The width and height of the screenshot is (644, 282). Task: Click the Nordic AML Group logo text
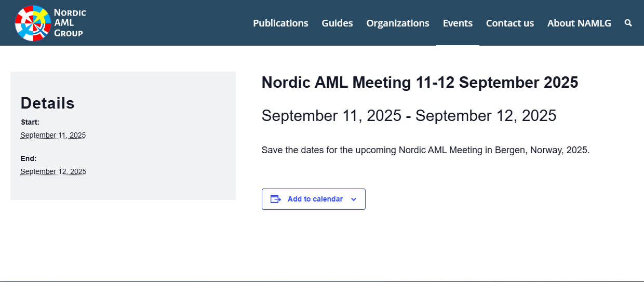point(70,23)
